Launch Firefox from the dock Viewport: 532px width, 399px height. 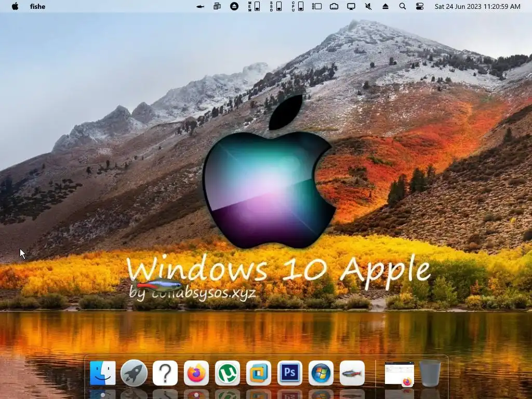click(x=196, y=373)
